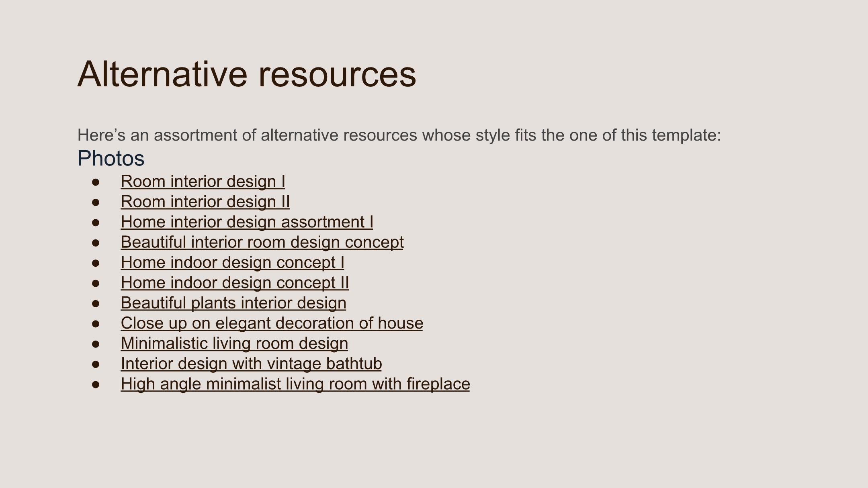Click bullet beside Room interior design I
The height and width of the screenshot is (488, 868).
tap(96, 182)
